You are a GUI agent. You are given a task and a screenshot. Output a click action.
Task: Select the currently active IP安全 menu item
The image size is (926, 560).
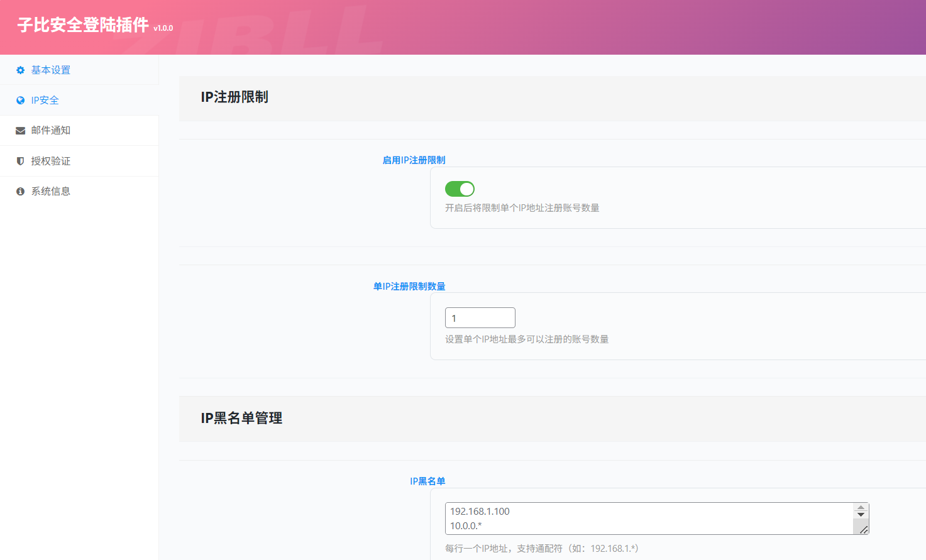[45, 100]
